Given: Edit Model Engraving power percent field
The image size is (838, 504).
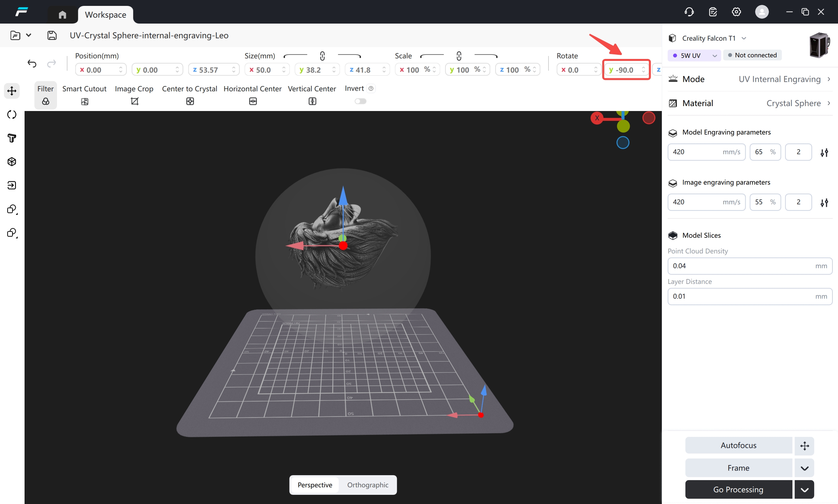Looking at the screenshot, I should 765,152.
